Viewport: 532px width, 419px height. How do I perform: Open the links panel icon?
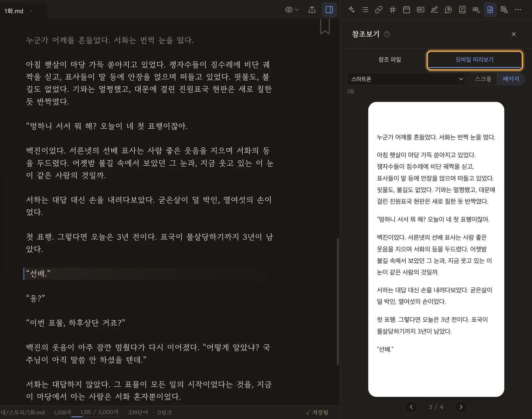(379, 10)
